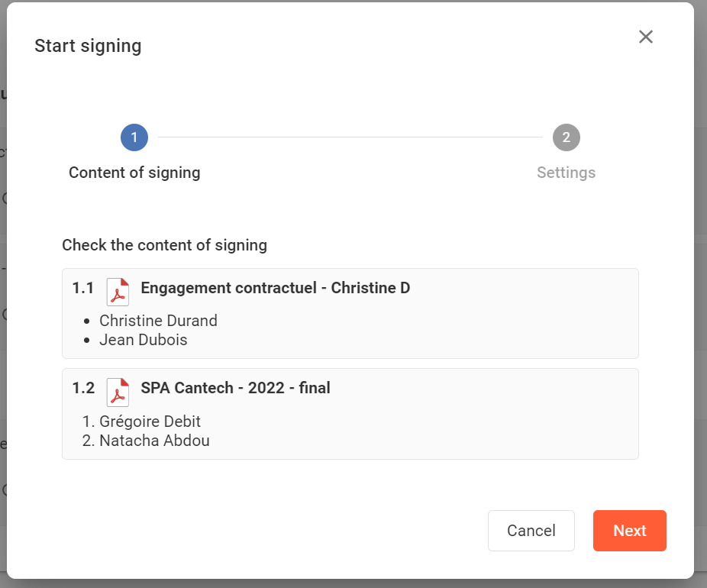Select signer Jean Dubois
This screenshot has height=588, width=707.
pyautogui.click(x=144, y=340)
